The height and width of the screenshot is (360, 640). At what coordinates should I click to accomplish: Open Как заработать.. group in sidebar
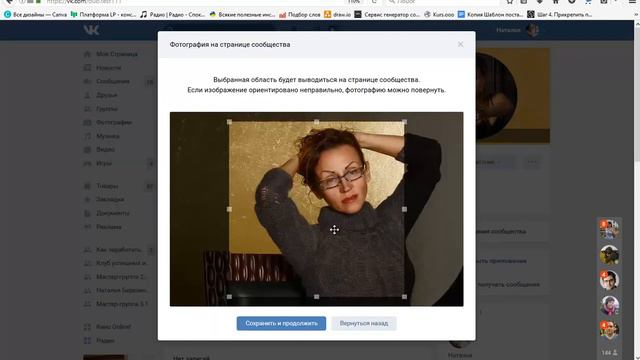point(118,249)
